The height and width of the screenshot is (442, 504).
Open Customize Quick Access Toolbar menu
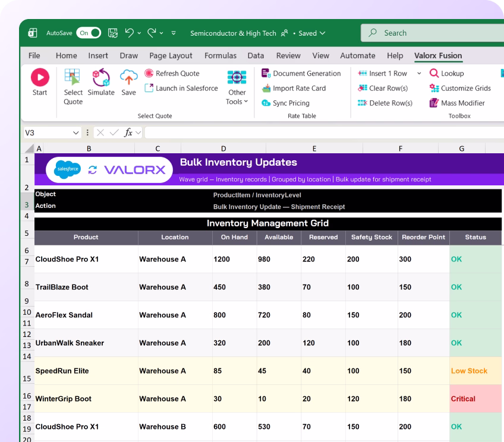coord(174,33)
